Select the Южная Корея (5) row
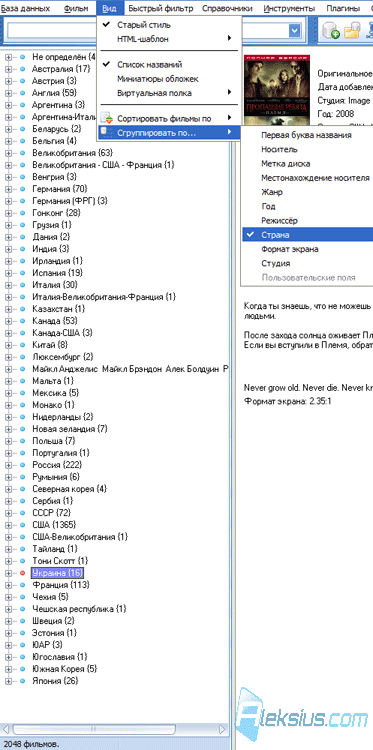The image size is (373, 750). click(x=65, y=669)
